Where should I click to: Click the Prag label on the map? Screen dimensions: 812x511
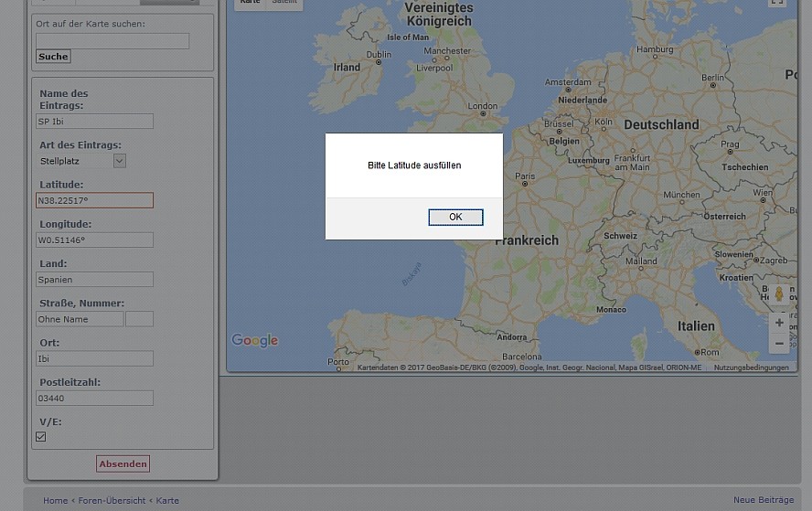730,144
